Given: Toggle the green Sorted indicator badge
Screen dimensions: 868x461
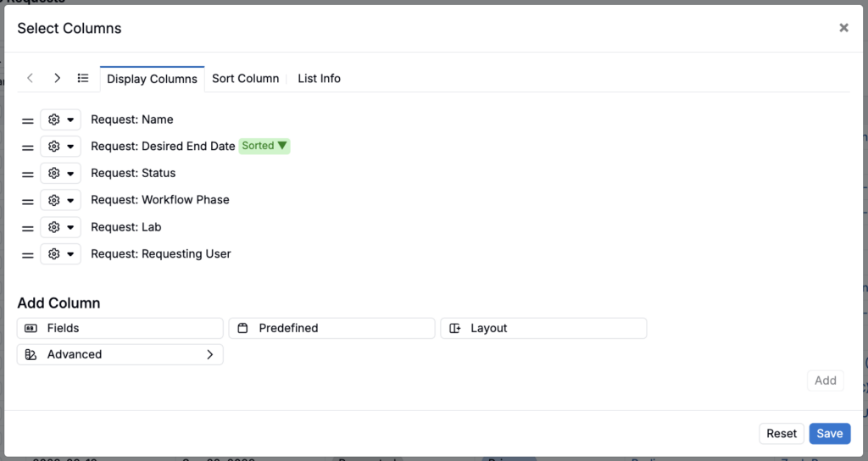Looking at the screenshot, I should (264, 146).
